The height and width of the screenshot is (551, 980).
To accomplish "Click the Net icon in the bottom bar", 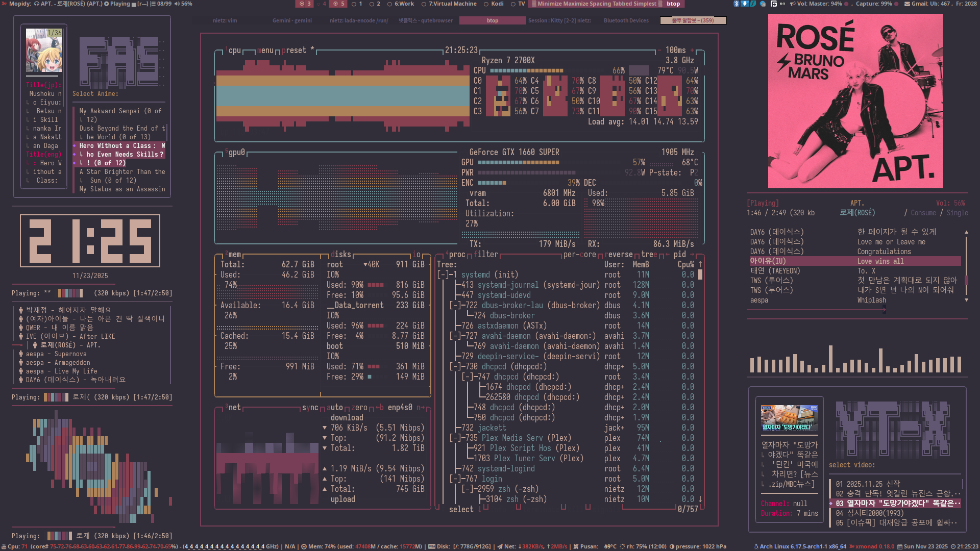I will click(500, 546).
